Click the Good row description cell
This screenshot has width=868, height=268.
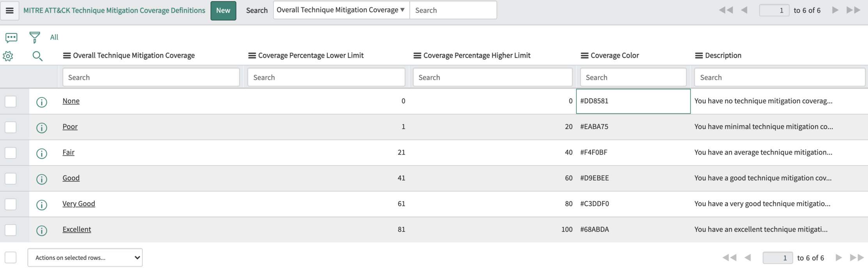(x=779, y=178)
